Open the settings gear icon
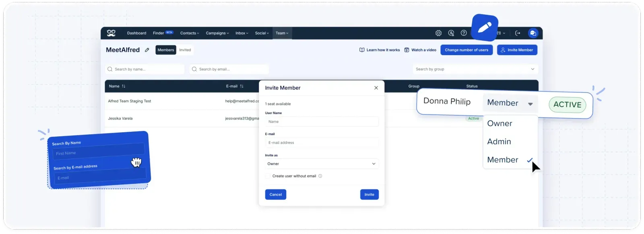644x234 pixels. coord(438,33)
